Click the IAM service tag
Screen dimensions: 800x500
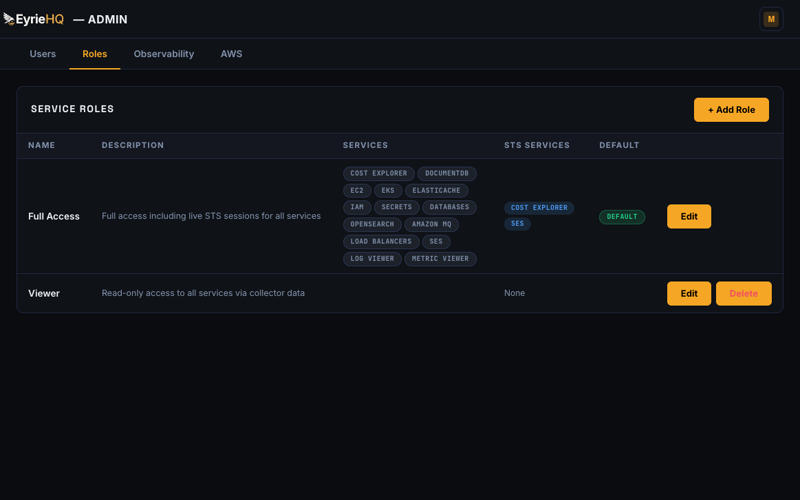click(x=357, y=207)
